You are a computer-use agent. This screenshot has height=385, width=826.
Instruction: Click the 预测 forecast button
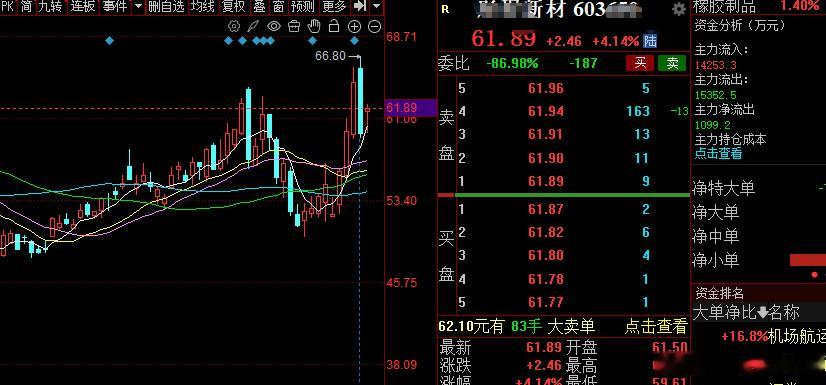click(x=303, y=6)
